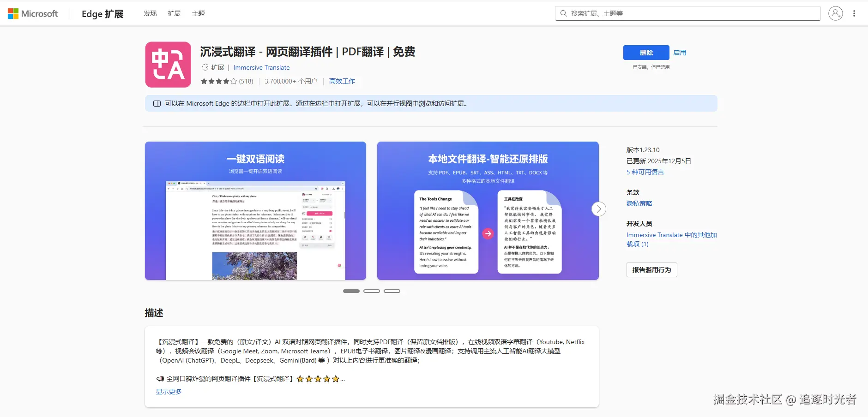Image resolution: width=868 pixels, height=417 pixels.
Task: Select the second carousel page indicator
Action: click(x=372, y=291)
